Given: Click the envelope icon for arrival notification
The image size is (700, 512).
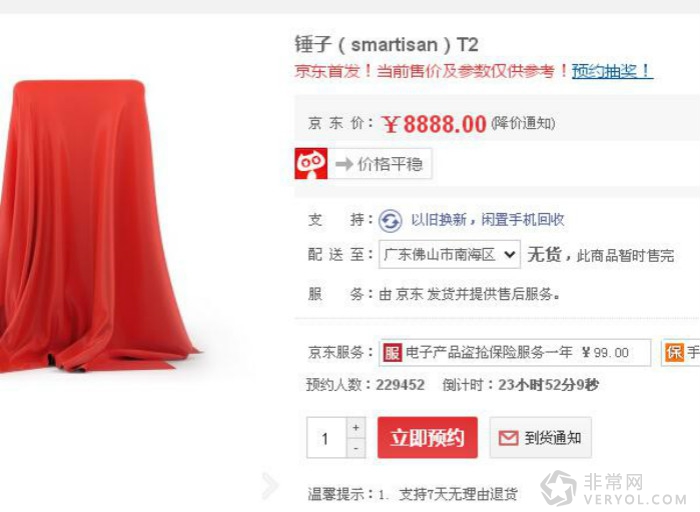Looking at the screenshot, I should point(508,438).
